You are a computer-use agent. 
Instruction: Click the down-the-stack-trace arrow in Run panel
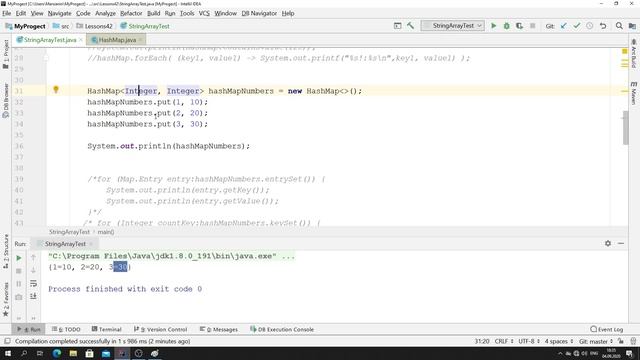click(33, 270)
